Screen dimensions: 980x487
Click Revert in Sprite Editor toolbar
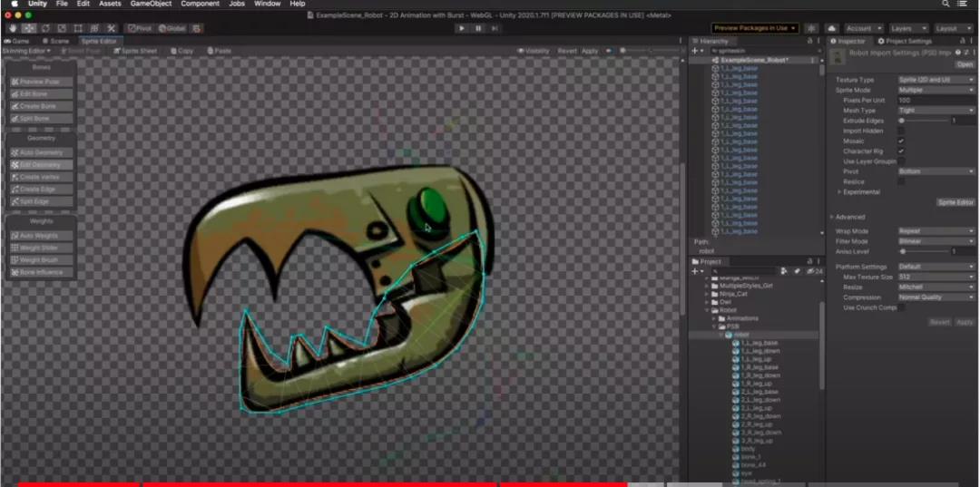tap(567, 51)
